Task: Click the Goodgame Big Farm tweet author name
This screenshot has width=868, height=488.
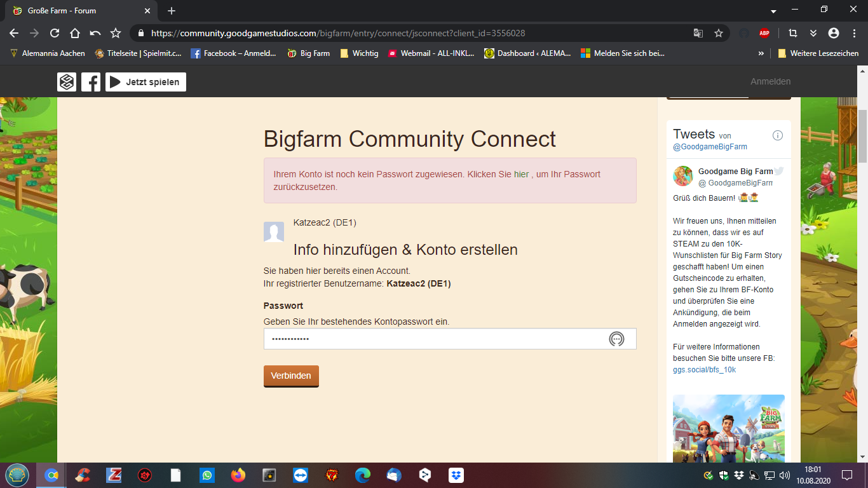Action: 735,171
